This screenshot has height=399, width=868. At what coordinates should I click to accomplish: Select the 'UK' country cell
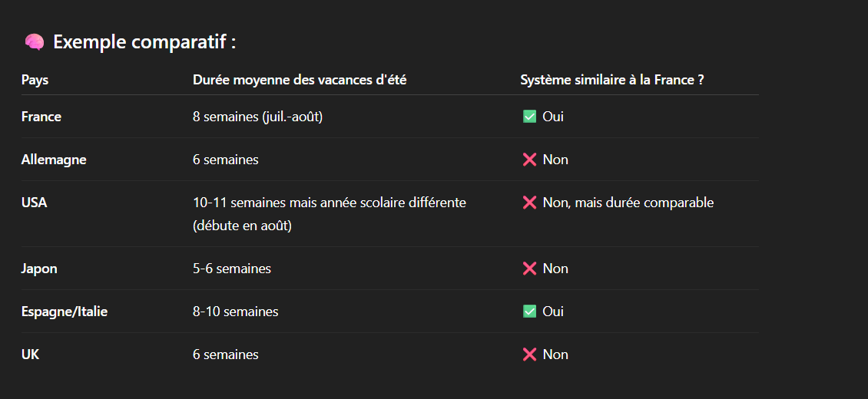(30, 354)
